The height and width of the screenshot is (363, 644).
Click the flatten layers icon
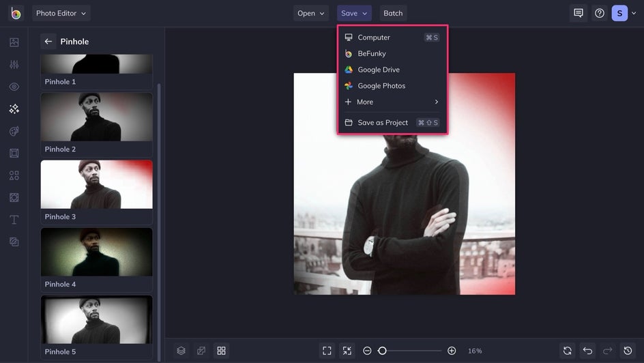click(201, 351)
